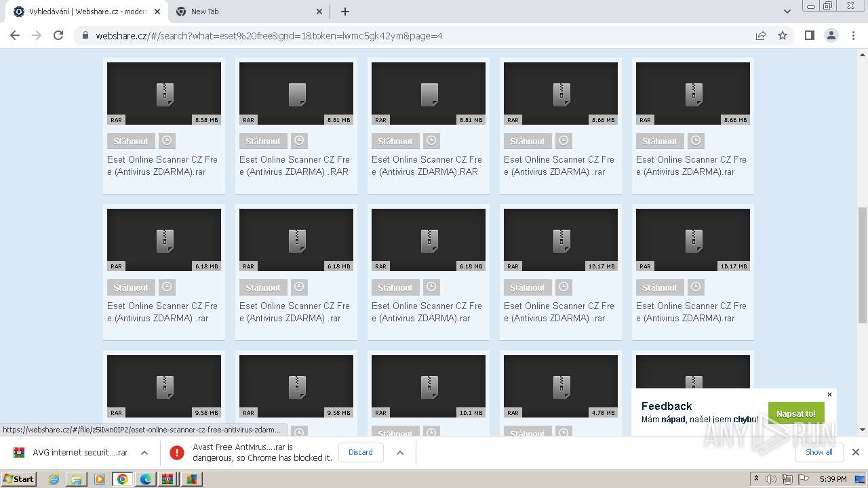Open the 8.58 MB RAR thumbnail
Image resolution: width=868 pixels, height=488 pixels.
[x=164, y=94]
